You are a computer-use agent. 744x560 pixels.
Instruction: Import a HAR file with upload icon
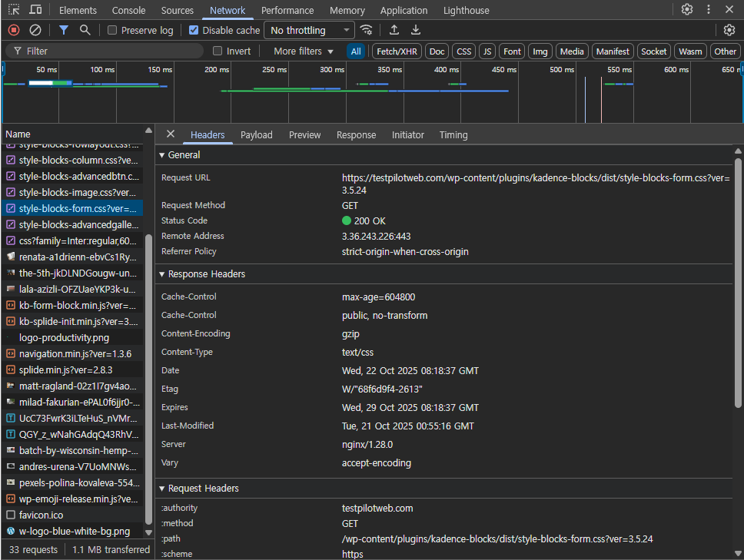click(x=394, y=30)
